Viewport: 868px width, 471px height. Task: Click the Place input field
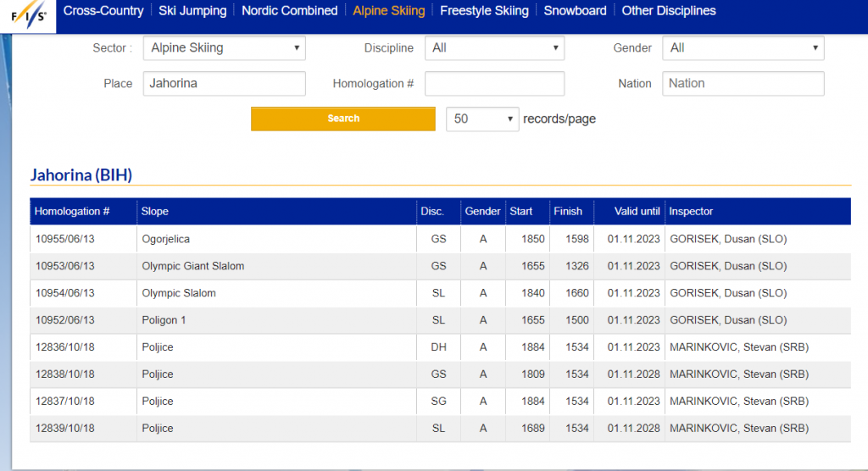pos(224,84)
